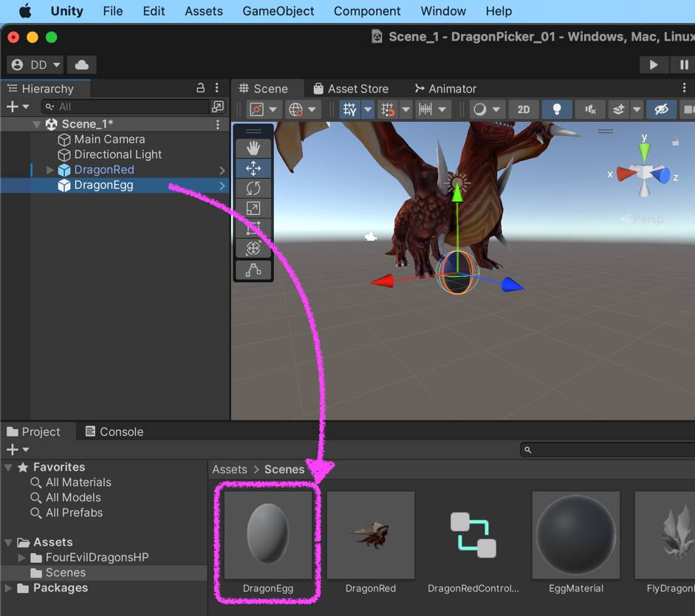Select the Move tool
Image resolution: width=695 pixels, height=616 pixels.
click(253, 168)
